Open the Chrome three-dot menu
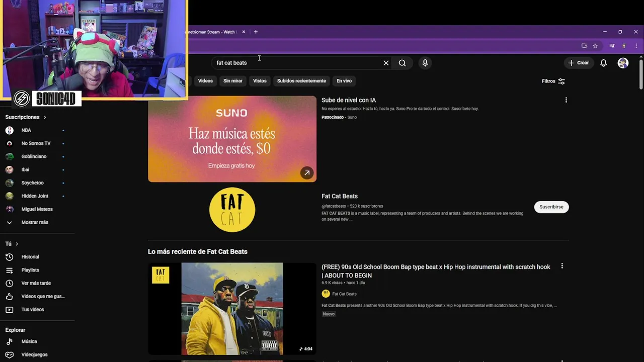This screenshot has width=644, height=362. pyautogui.click(x=636, y=46)
